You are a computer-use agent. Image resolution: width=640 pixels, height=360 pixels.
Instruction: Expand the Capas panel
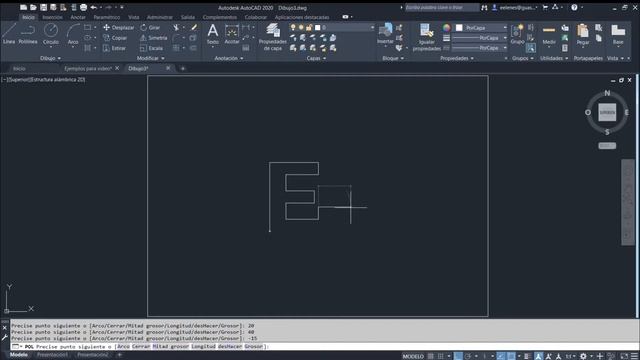tap(316, 58)
